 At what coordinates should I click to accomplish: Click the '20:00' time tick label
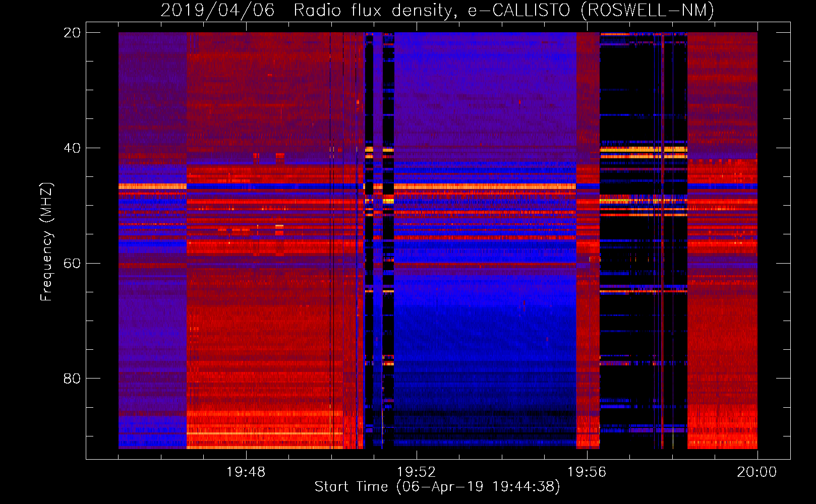pos(756,472)
